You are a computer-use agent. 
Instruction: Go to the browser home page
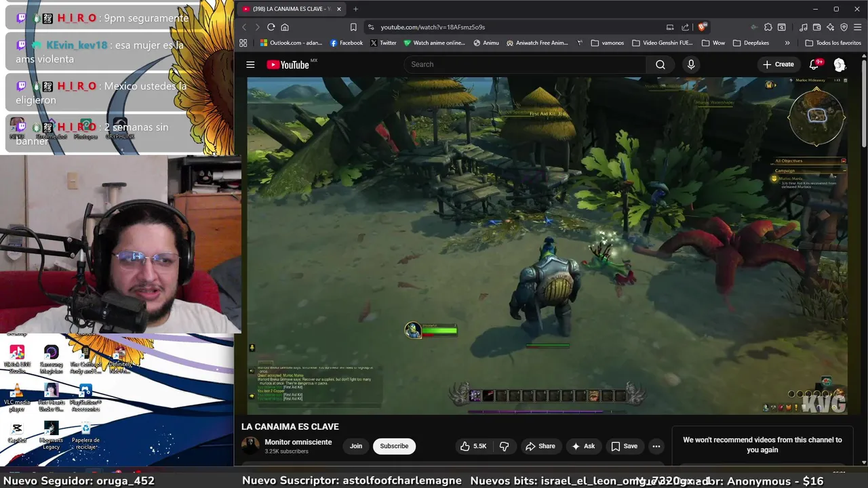click(285, 27)
